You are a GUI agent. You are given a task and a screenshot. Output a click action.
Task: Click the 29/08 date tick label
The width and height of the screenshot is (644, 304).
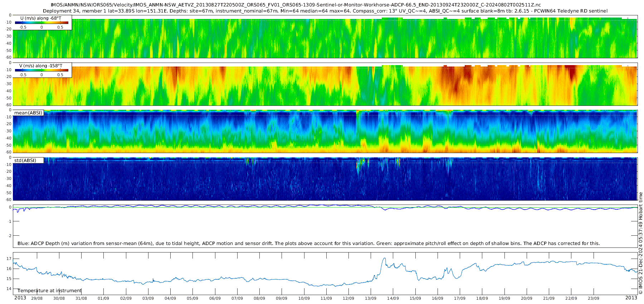37,298
